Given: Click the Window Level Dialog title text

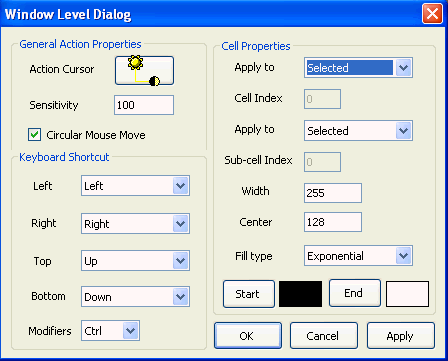Looking at the screenshot, I should click(68, 15).
